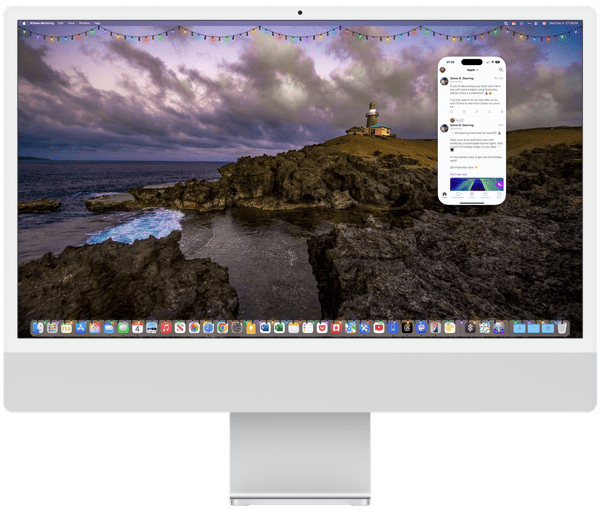The height and width of the screenshot is (509, 600).
Task: Launch Apple Music from the Dock
Action: point(166,328)
